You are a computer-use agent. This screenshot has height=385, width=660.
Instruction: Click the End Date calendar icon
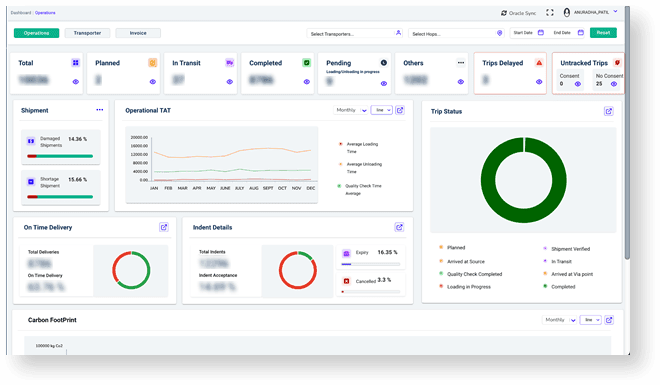pyautogui.click(x=580, y=32)
